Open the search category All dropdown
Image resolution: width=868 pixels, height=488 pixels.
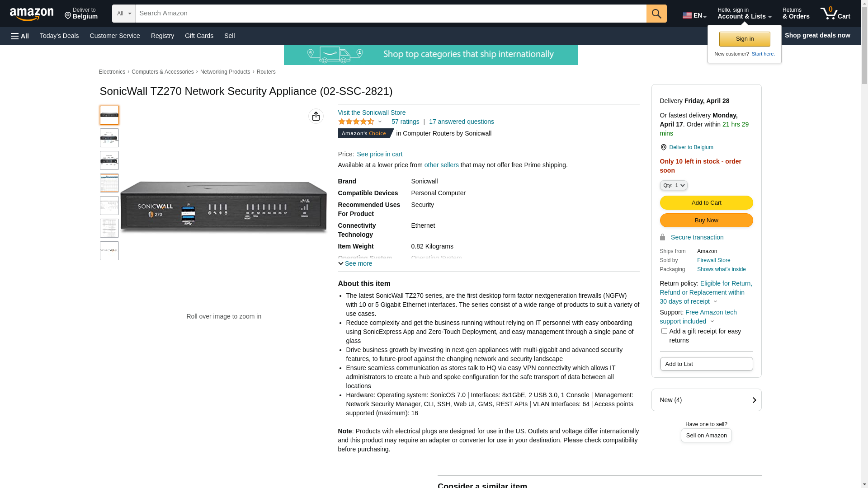123,14
